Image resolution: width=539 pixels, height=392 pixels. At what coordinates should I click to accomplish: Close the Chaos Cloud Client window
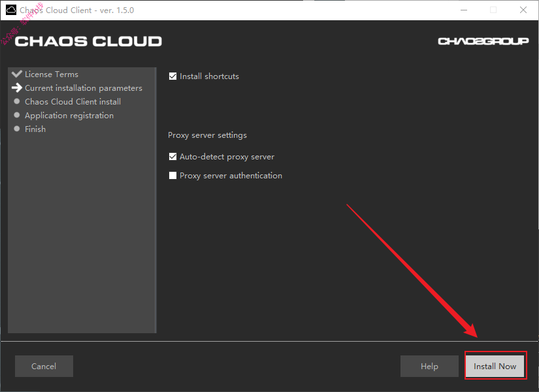point(523,10)
